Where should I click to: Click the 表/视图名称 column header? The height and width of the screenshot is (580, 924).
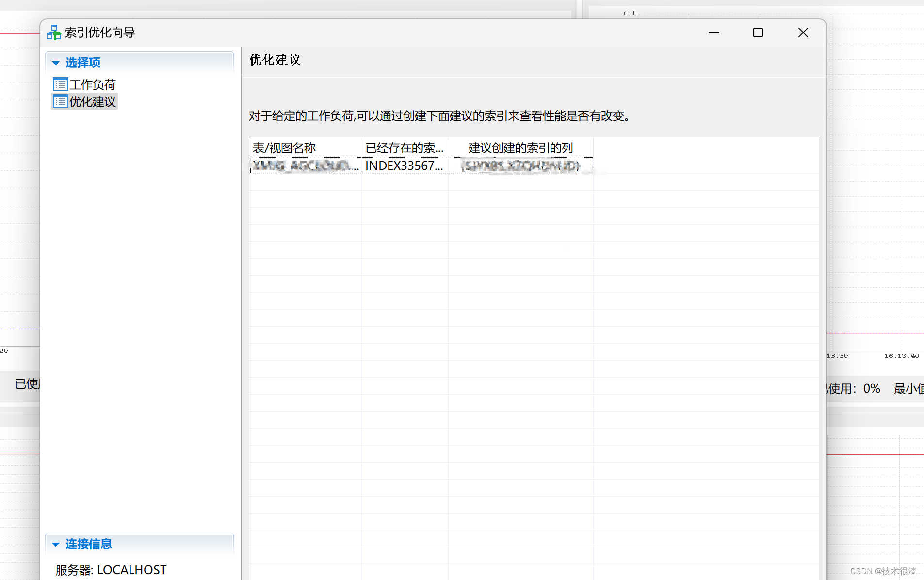[284, 148]
